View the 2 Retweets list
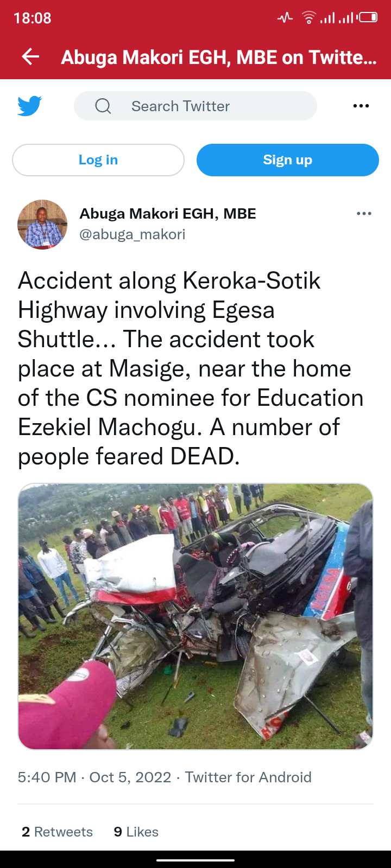Viewport: 391px width, 868px height. (x=57, y=832)
